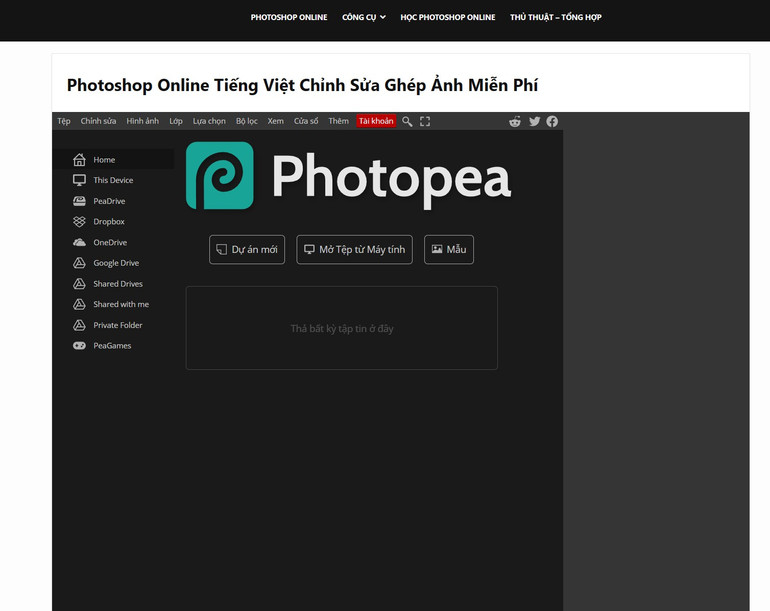This screenshot has width=770, height=611.
Task: Click the Shared Drives icon
Action: [79, 283]
